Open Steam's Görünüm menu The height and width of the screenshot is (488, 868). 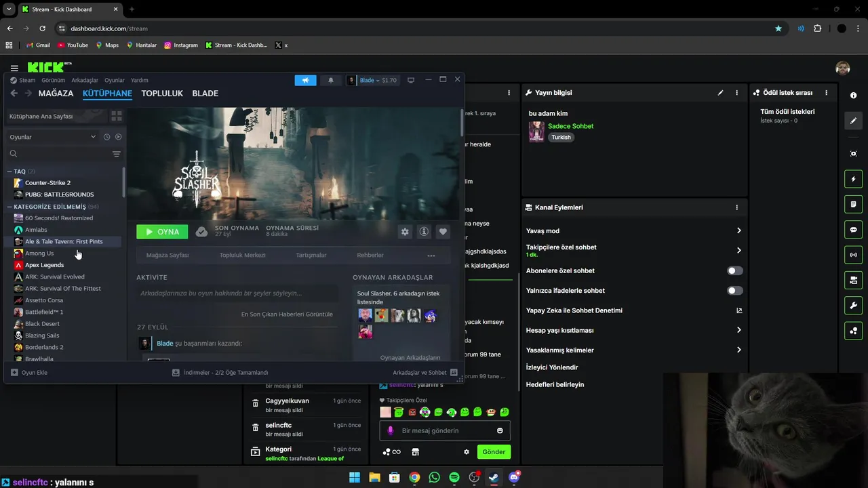tap(53, 80)
